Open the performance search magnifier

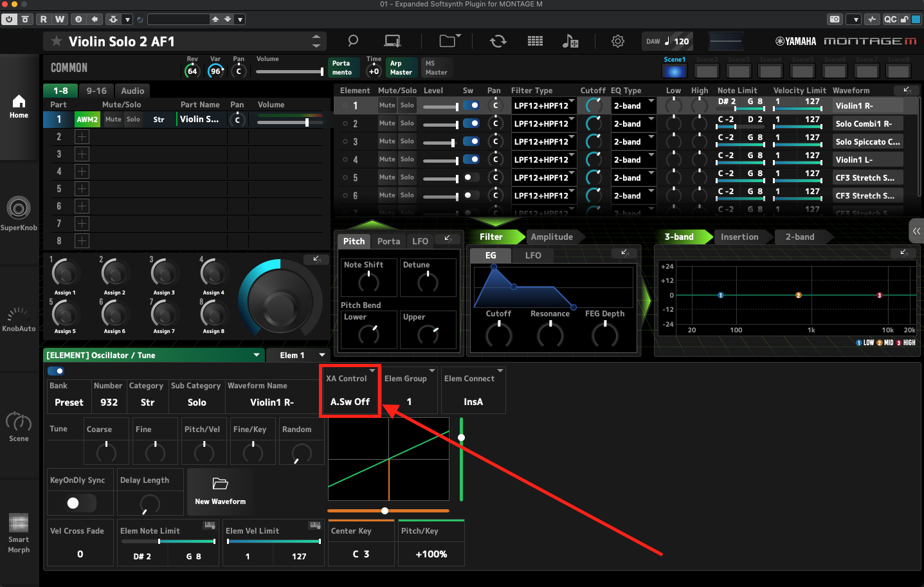[353, 41]
